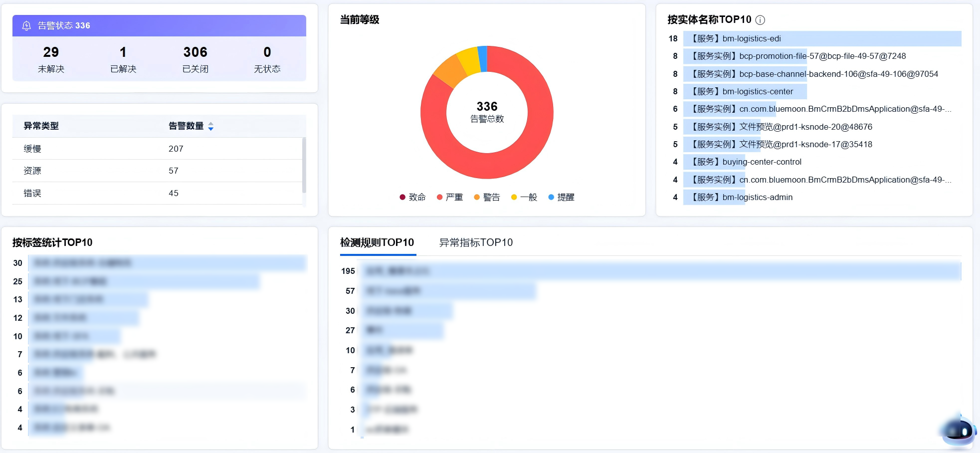
Task: Select the 缓慢 row with 207 alerts
Action: click(x=157, y=149)
